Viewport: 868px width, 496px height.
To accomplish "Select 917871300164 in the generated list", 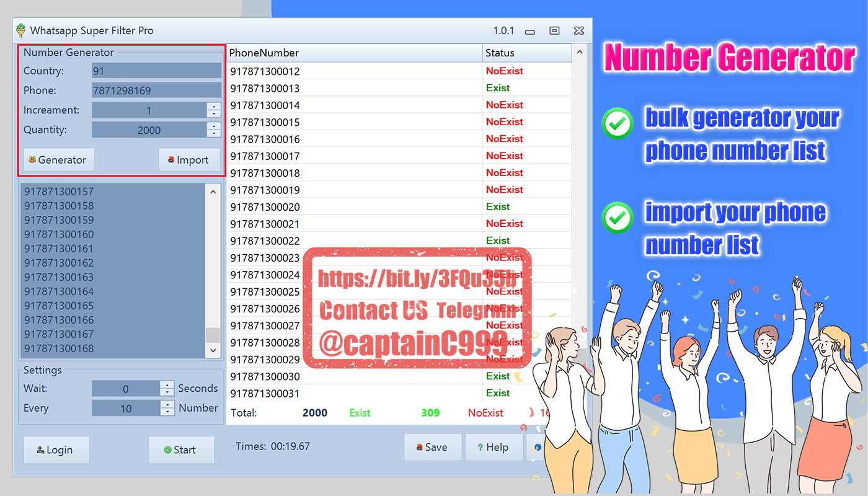I will pyautogui.click(x=59, y=291).
